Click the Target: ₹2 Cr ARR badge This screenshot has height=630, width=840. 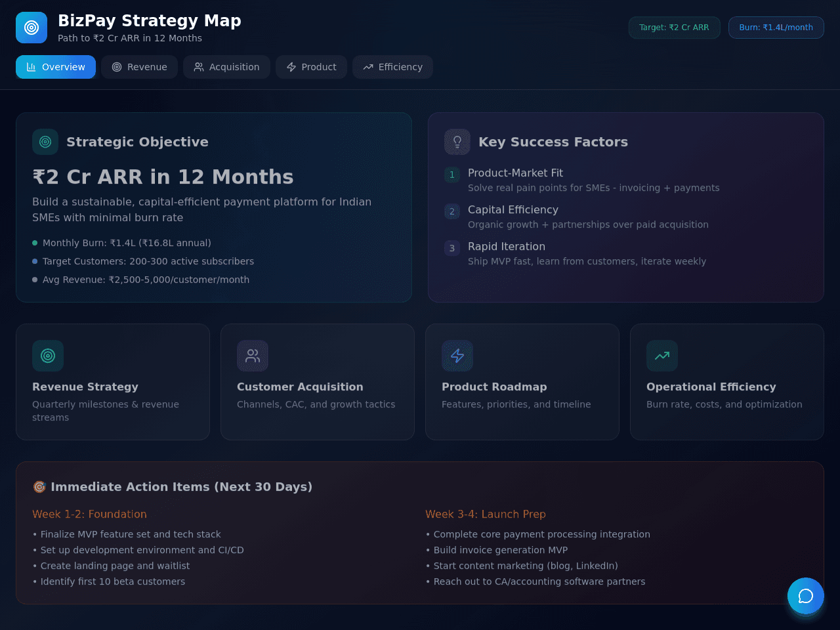[x=675, y=28]
